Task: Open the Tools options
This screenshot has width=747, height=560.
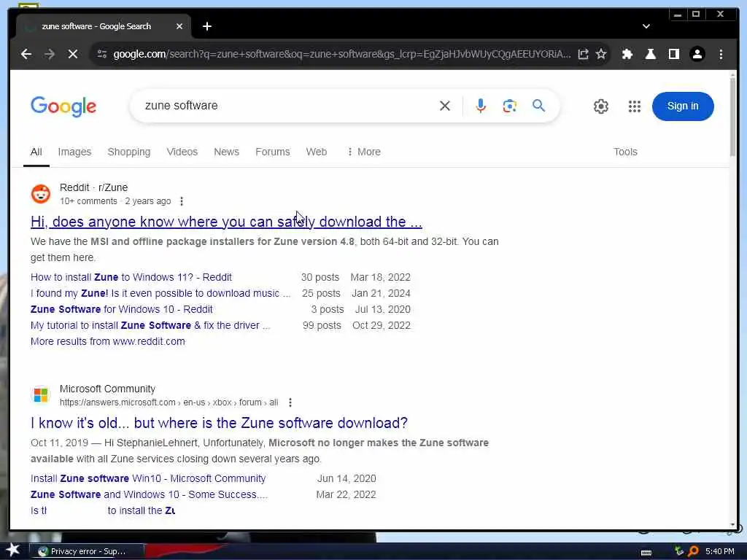Action: [625, 152]
